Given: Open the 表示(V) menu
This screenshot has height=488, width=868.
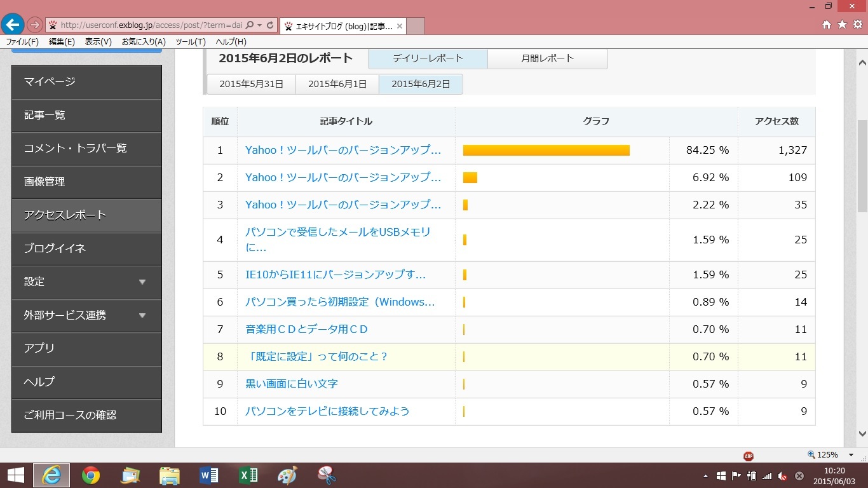Looking at the screenshot, I should click(x=98, y=42).
